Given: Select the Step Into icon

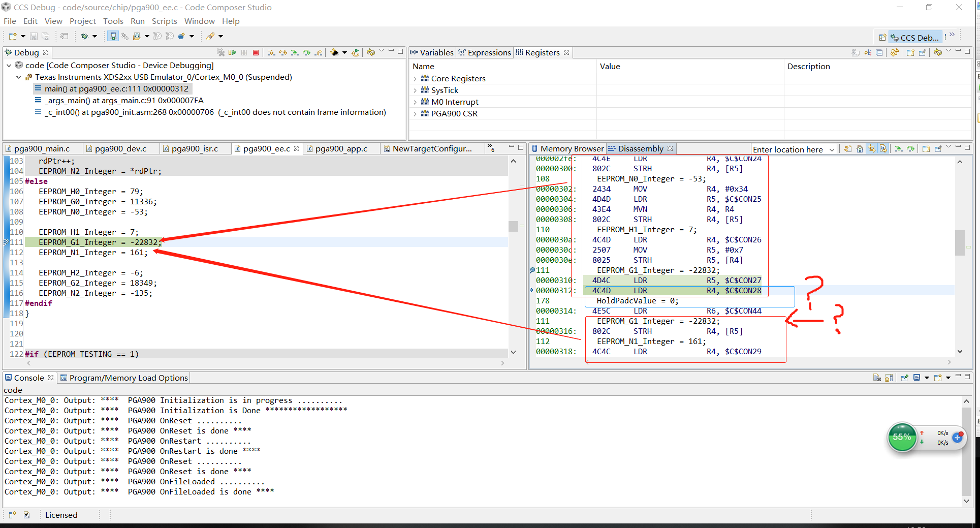Looking at the screenshot, I should click(271, 52).
